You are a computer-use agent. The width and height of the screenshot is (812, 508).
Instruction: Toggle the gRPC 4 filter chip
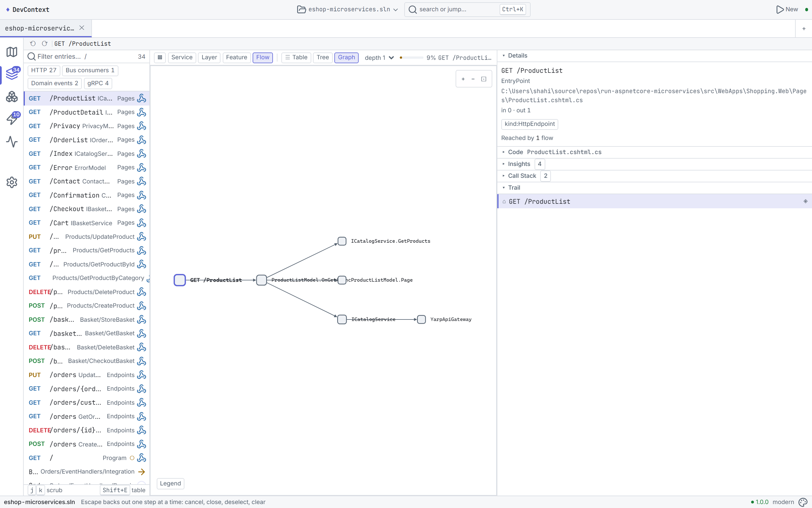coord(98,83)
